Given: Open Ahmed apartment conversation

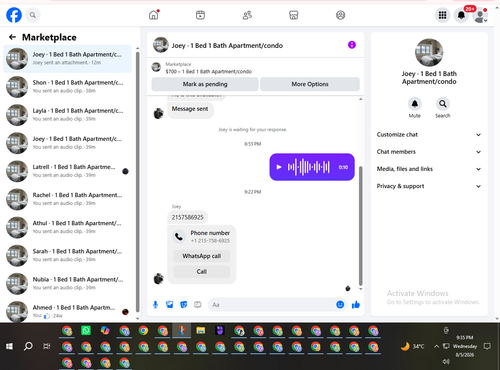Looking at the screenshot, I should pyautogui.click(x=68, y=311).
